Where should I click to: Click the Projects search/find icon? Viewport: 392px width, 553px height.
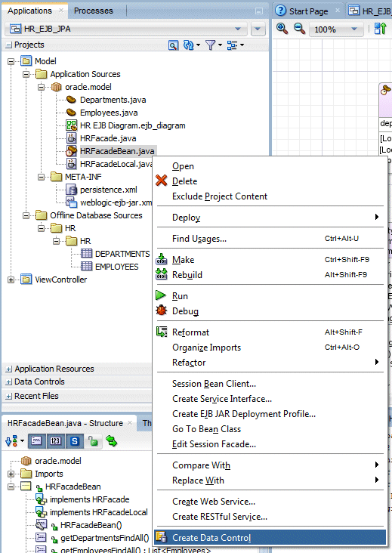point(173,45)
